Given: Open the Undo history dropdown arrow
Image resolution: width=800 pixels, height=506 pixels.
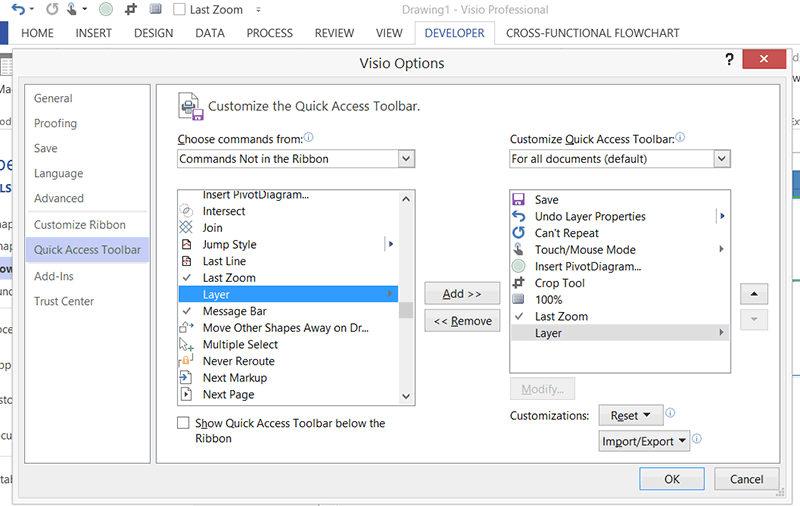Looking at the screenshot, I should pos(32,10).
